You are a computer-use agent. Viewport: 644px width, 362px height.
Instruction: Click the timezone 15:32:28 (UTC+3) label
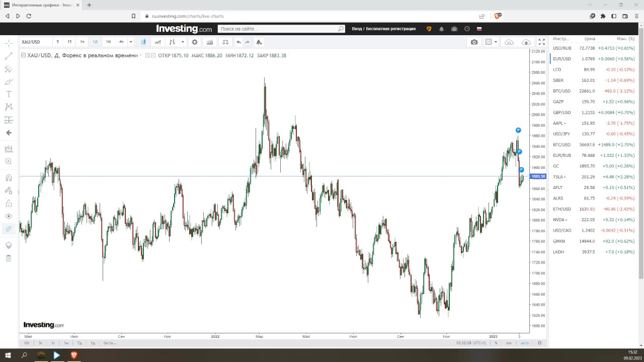click(x=471, y=343)
